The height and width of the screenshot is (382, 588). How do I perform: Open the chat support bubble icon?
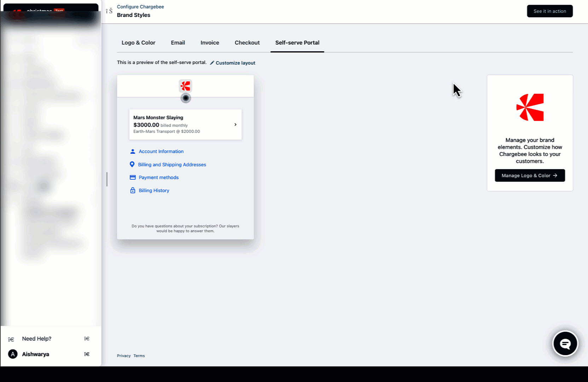pyautogui.click(x=565, y=343)
